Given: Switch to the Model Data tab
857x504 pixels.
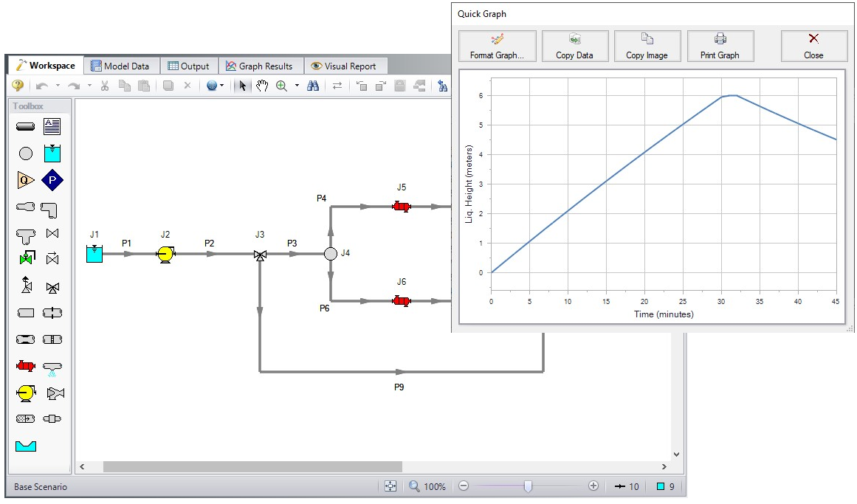Looking at the screenshot, I should (120, 66).
